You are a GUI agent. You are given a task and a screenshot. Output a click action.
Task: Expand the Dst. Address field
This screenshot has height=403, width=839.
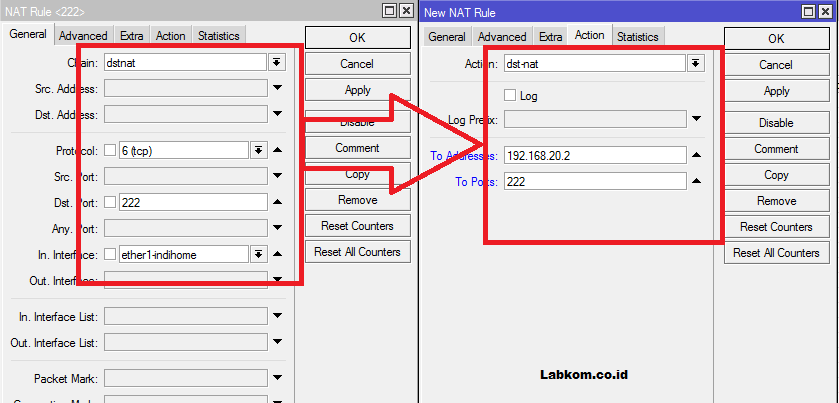[277, 113]
